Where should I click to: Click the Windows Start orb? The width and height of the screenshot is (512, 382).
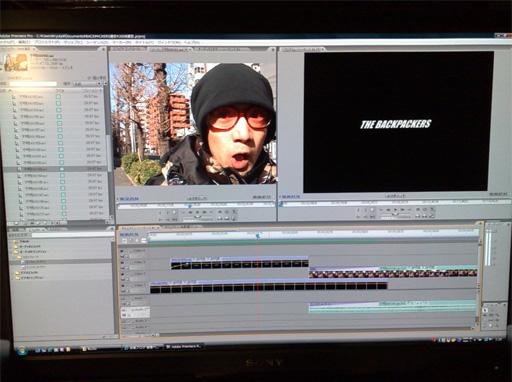(22, 350)
